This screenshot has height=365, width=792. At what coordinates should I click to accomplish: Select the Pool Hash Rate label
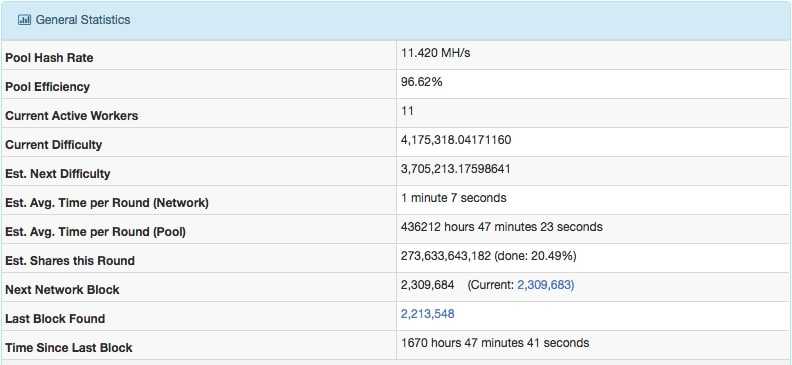point(49,58)
